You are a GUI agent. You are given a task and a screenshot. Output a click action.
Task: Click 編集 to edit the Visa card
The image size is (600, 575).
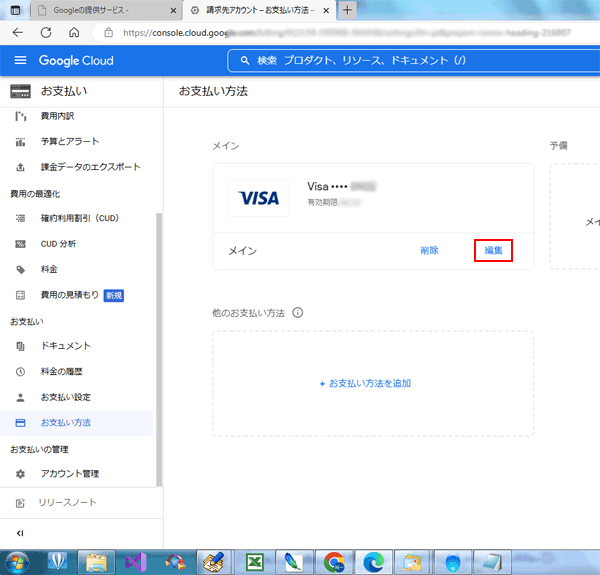tap(493, 251)
